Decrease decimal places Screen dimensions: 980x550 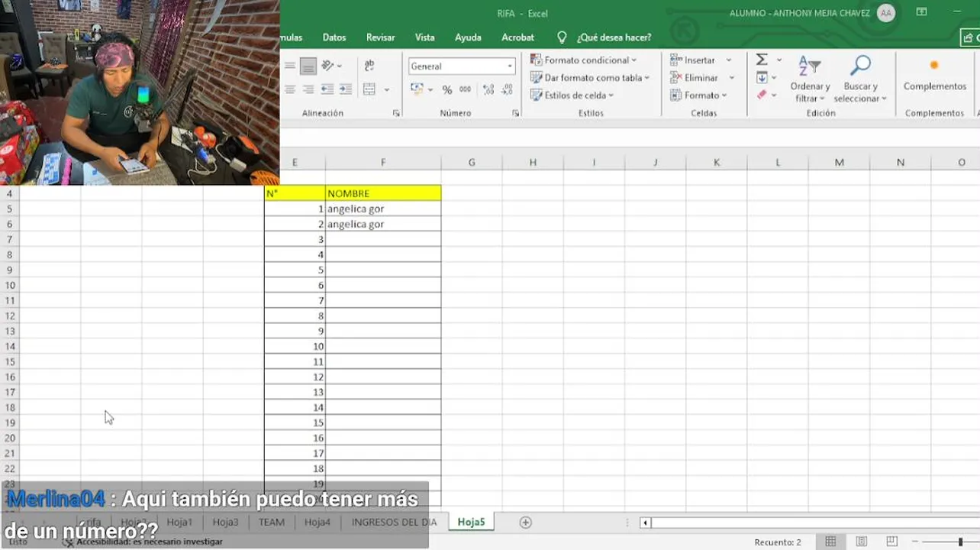tap(507, 90)
